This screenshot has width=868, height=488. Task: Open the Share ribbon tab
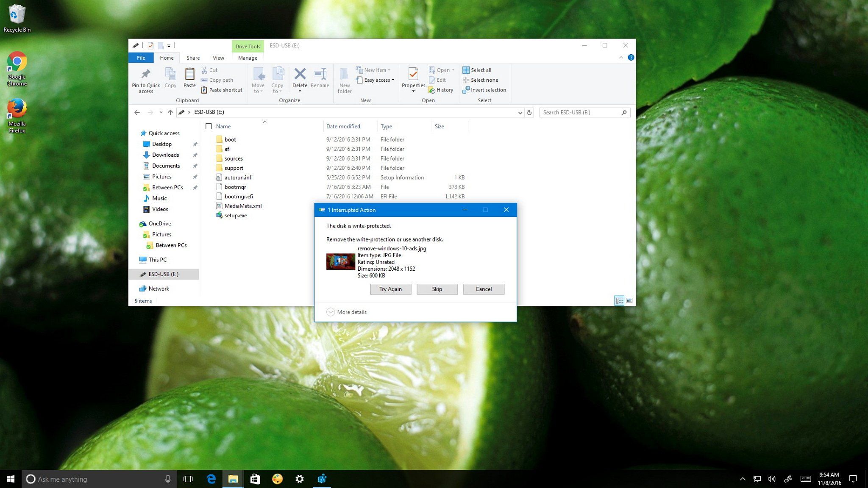(x=193, y=58)
